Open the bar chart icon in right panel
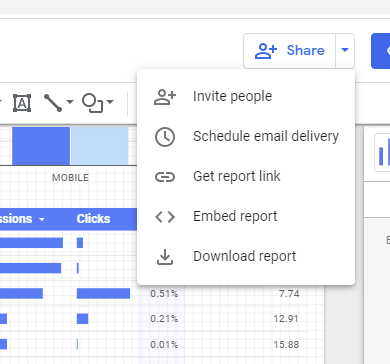 pos(383,153)
